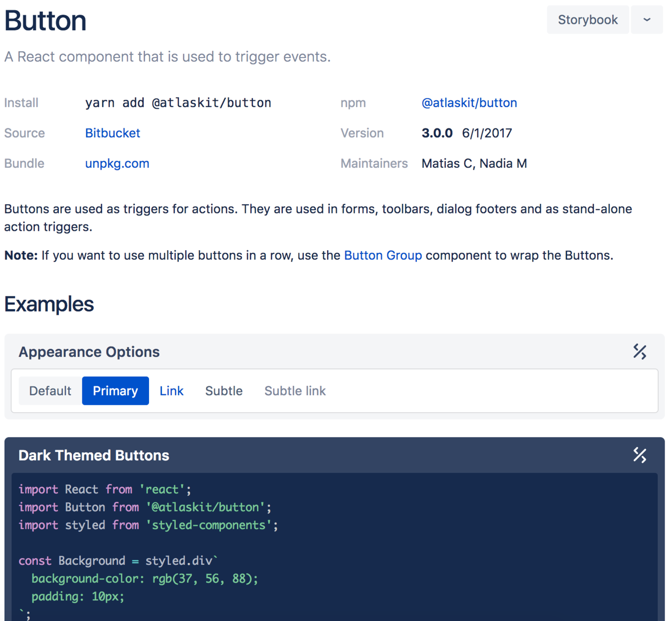Click the Subtle link appearance button
672x621 pixels.
point(295,391)
